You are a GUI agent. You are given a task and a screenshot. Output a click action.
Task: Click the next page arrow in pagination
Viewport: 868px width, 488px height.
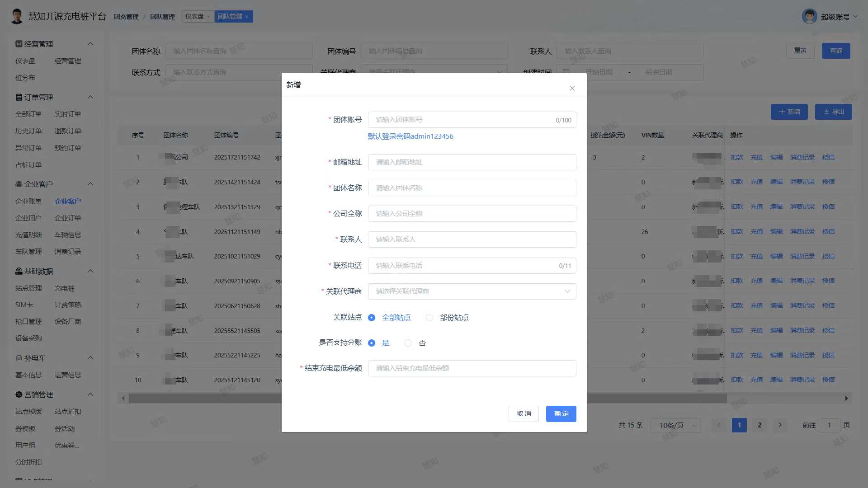point(780,425)
